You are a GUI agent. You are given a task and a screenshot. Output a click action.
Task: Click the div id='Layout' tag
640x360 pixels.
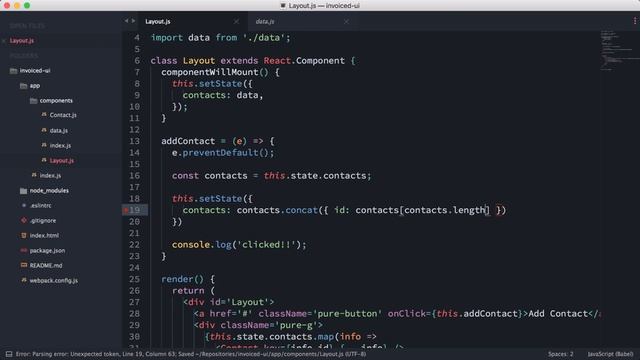pyautogui.click(x=229, y=302)
